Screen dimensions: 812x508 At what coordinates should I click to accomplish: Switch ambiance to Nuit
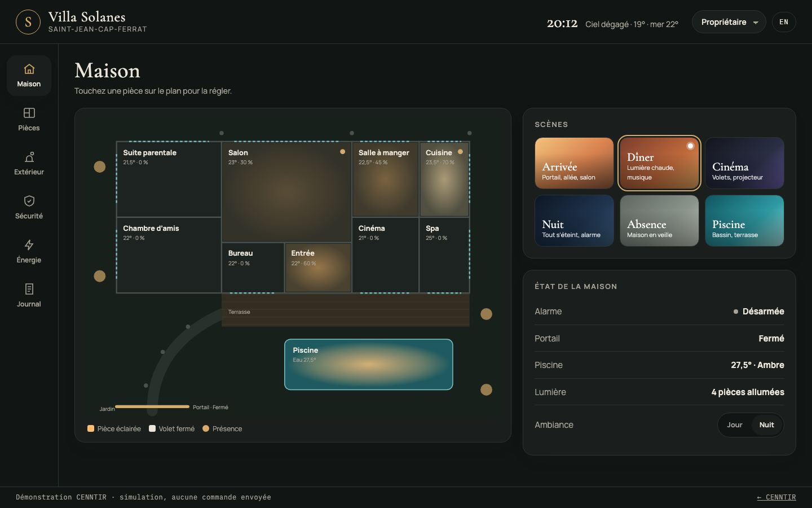(x=766, y=425)
